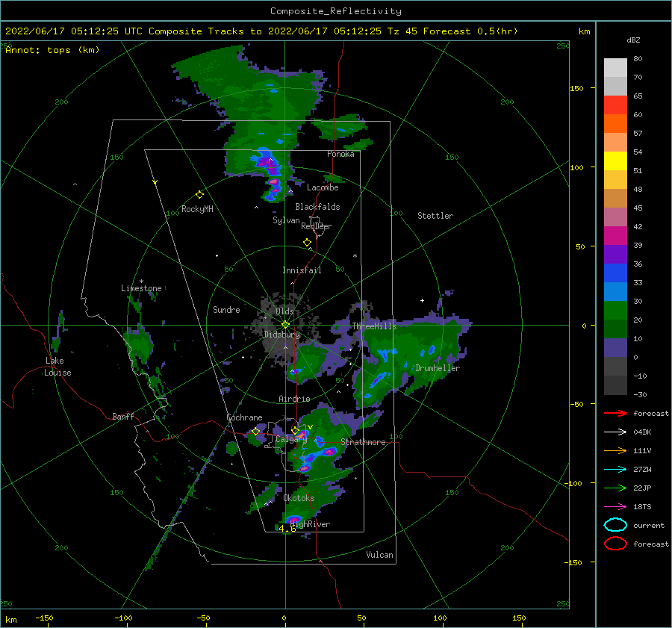Viewport: 672px width, 628px height.
Task: Select the bright red swatch in dBZ scale
Action: pyautogui.click(x=615, y=105)
